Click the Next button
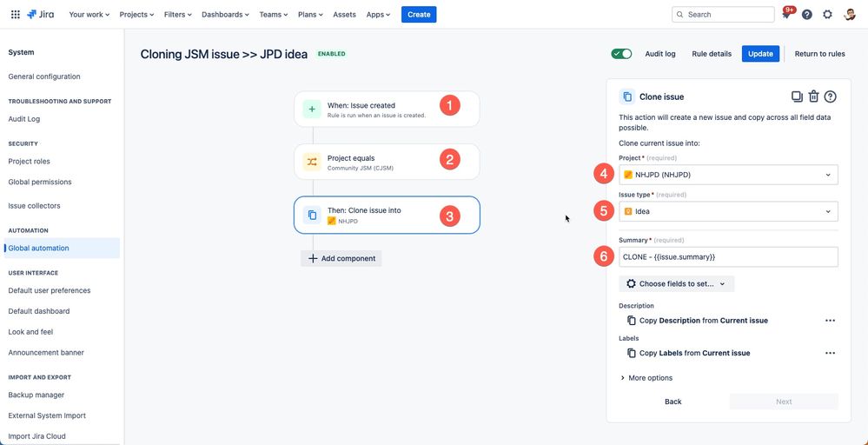This screenshot has height=445, width=868. point(784,402)
